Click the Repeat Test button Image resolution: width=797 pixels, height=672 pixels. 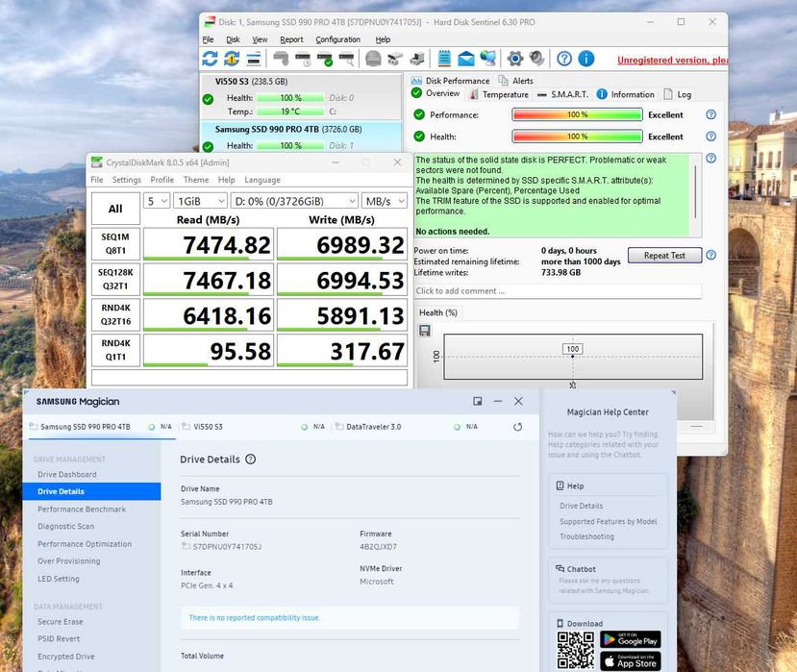pyautogui.click(x=664, y=255)
